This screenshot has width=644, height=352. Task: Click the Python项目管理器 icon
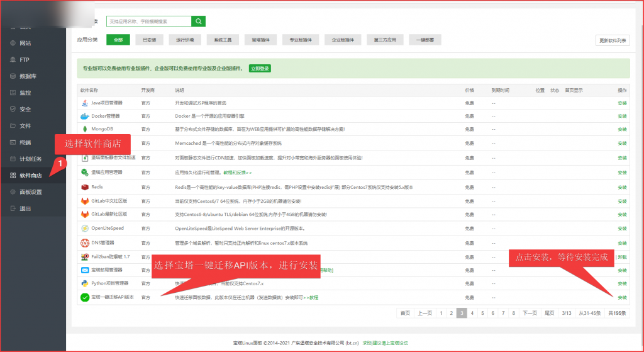tap(85, 283)
